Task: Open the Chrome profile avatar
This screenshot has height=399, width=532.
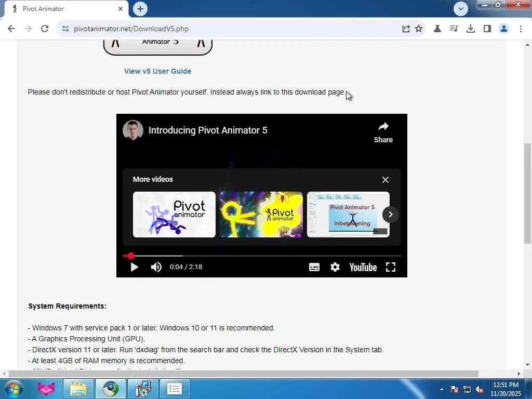Action: point(504,29)
